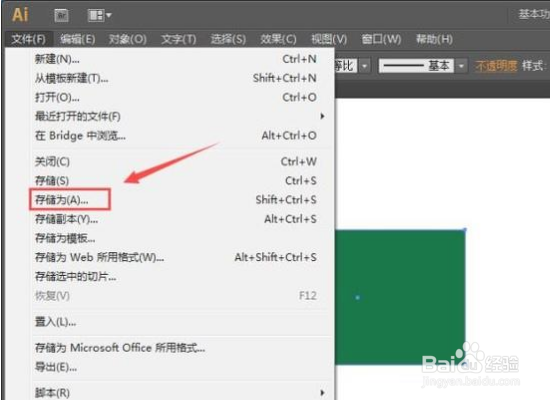Open the 文字(T) menu
Viewport: 550px width, 400px height.
pos(179,39)
